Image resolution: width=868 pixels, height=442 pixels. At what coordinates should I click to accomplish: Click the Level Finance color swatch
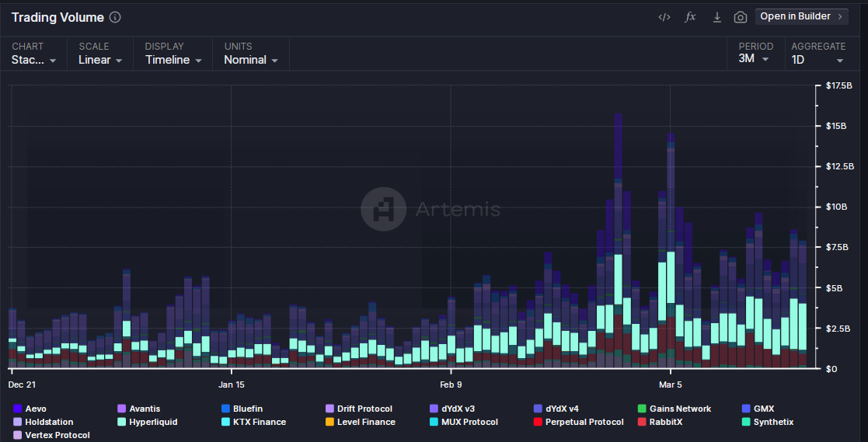point(329,422)
